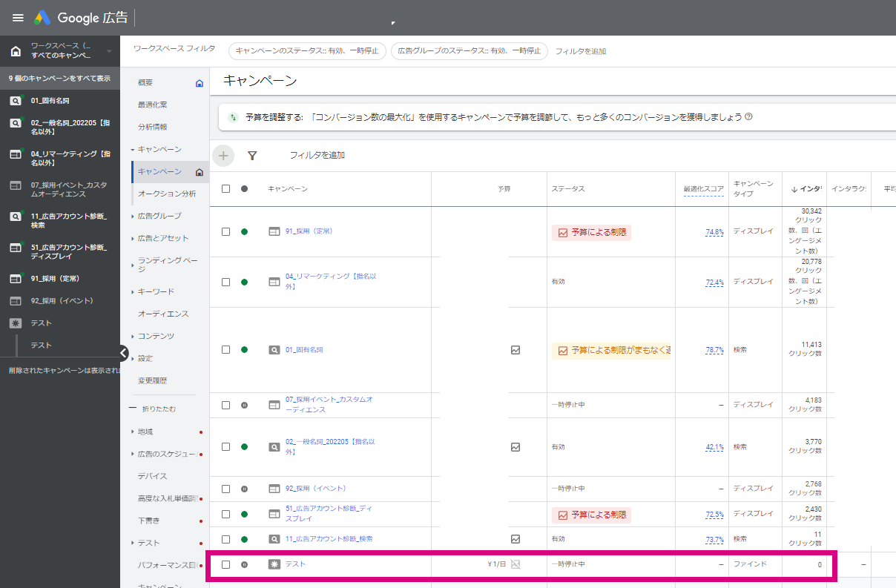
Task: Open optimization score 42.1% link
Action: point(714,447)
